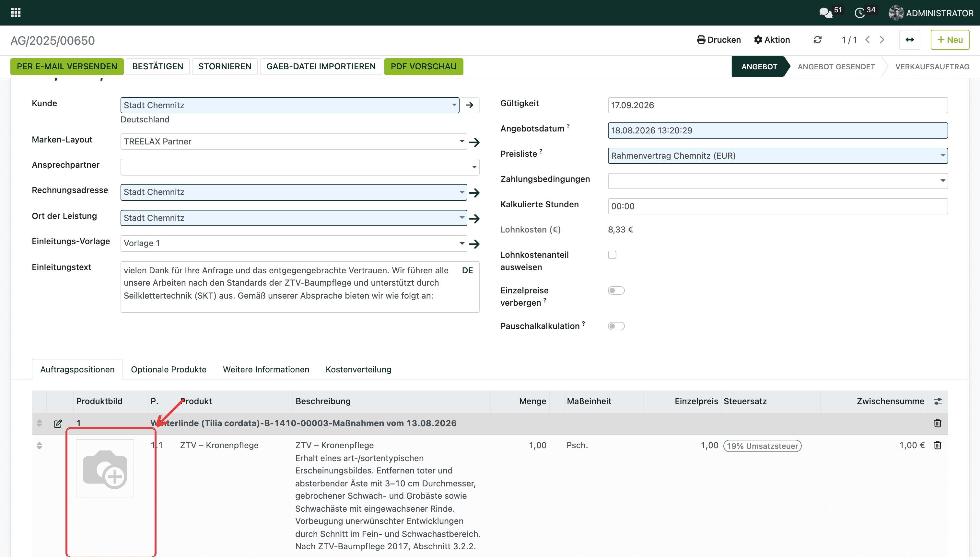Open column settings adjust icon
Viewport: 980px width, 557px height.
[x=938, y=401]
